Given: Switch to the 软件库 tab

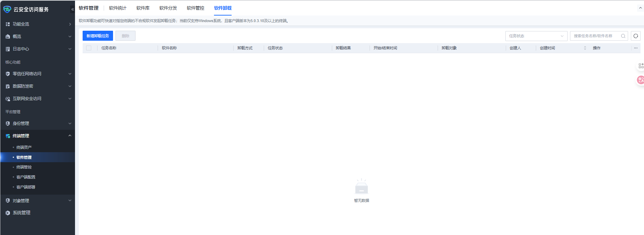Looking at the screenshot, I should pos(143,8).
